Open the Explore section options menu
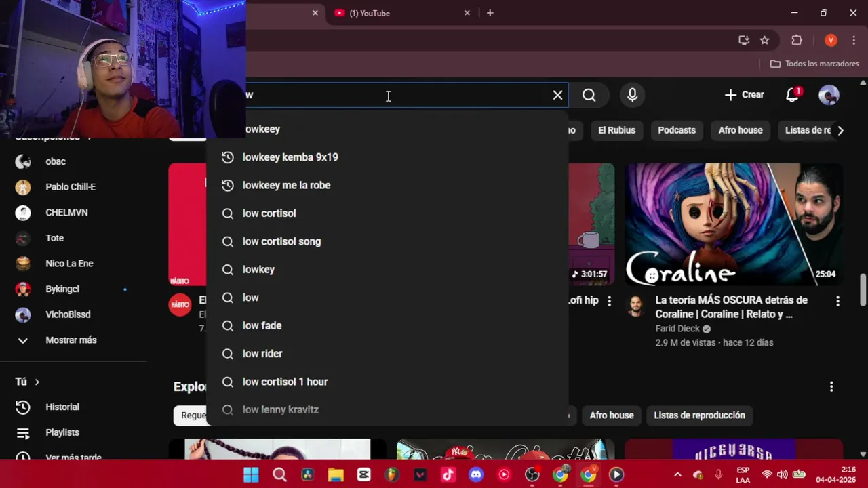This screenshot has height=488, width=868. [x=831, y=387]
